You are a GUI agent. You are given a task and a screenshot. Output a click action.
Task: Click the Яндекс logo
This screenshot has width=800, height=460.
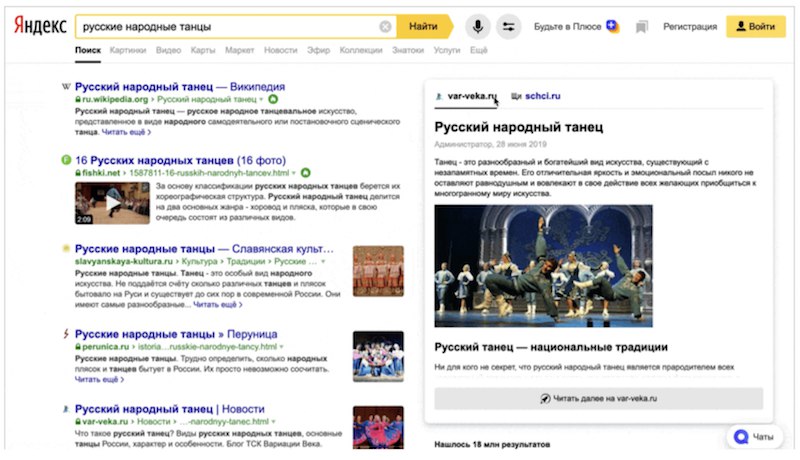(x=40, y=25)
